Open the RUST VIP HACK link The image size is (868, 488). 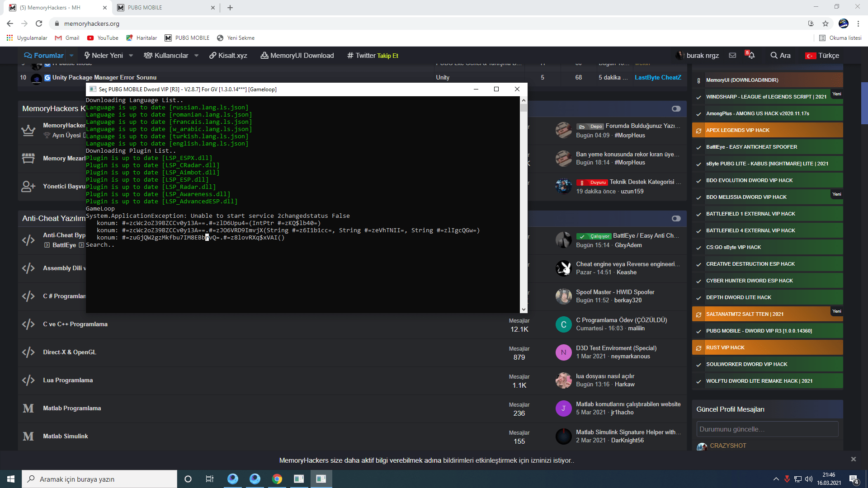pyautogui.click(x=767, y=347)
